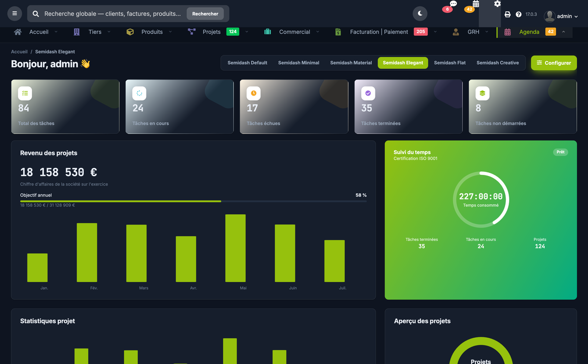Viewport: 588px width, 364px height.
Task: Click the 18 158 530 € revenue value
Action: (x=58, y=172)
